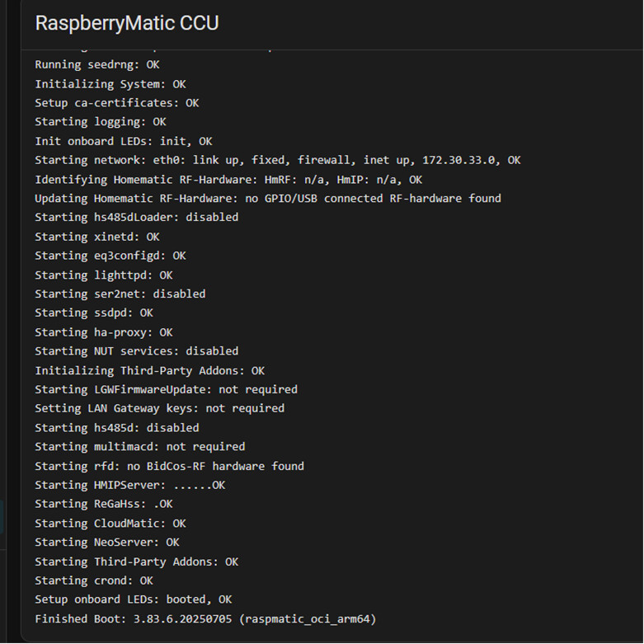Click the 'Running seedrng: OK' log line

pyautogui.click(x=96, y=64)
